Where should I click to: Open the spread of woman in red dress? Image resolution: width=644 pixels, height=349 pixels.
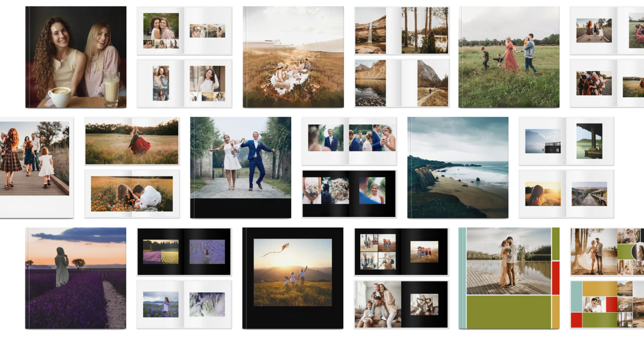click(x=132, y=141)
